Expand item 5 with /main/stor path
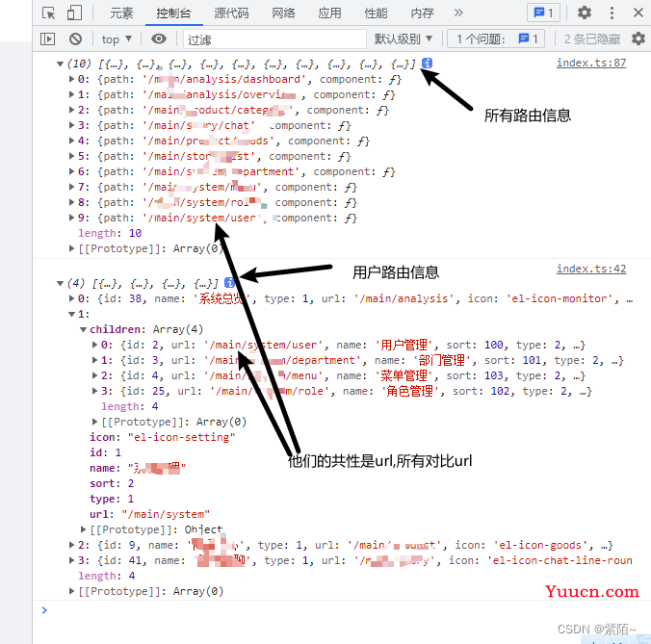The width and height of the screenshot is (651, 644). pos(72,156)
